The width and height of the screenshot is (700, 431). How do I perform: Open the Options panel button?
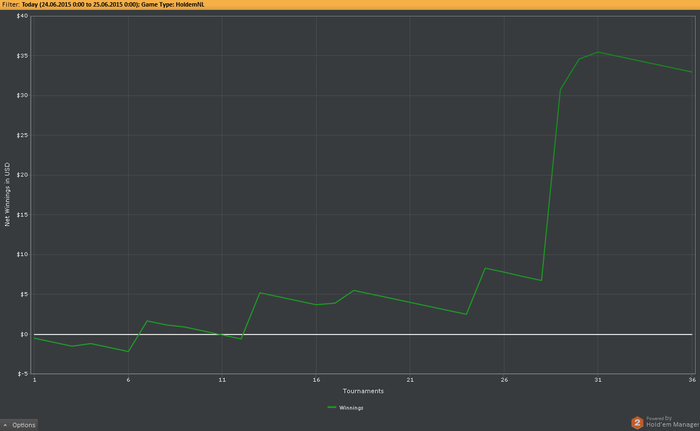coord(19,425)
